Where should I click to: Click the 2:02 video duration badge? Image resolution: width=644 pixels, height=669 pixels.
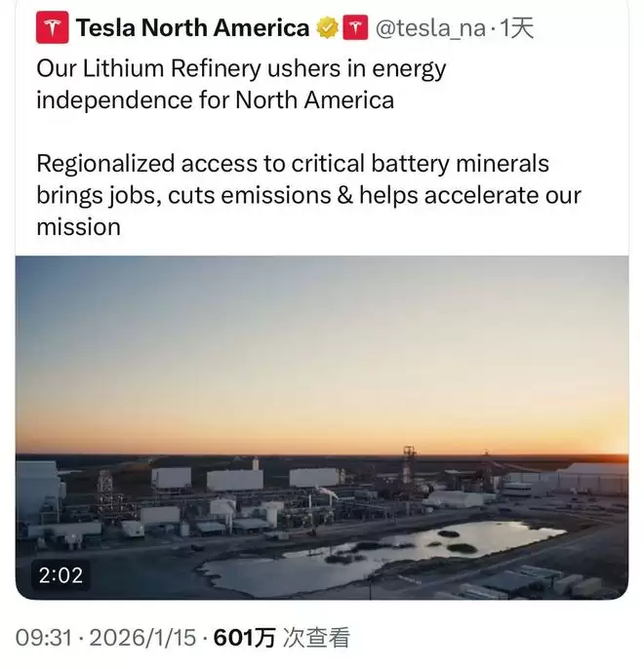[60, 576]
